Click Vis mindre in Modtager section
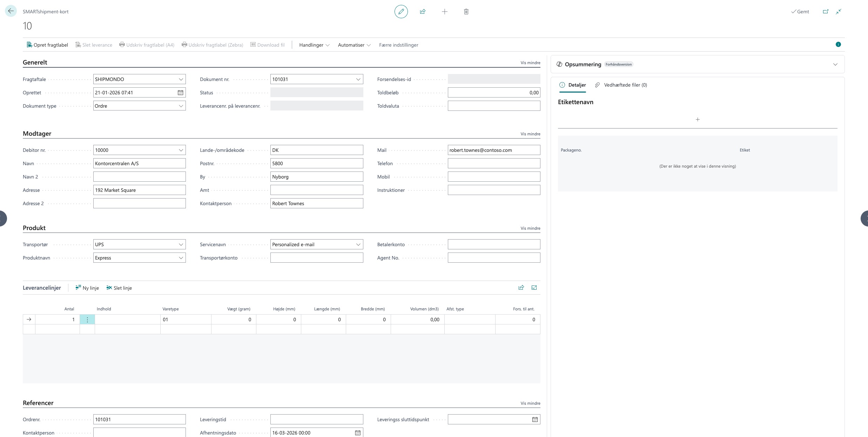Viewport: 868px width, 437px height. [x=530, y=134]
